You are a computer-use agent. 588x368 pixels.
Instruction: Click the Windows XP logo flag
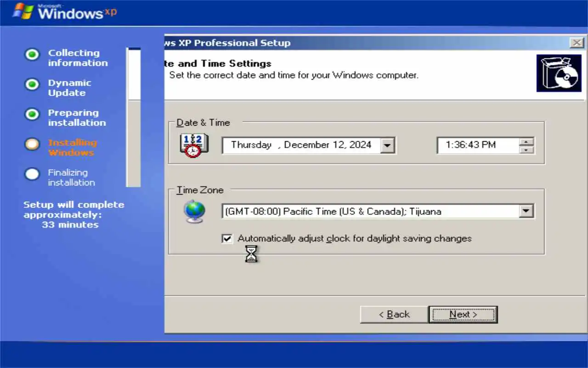pos(23,11)
